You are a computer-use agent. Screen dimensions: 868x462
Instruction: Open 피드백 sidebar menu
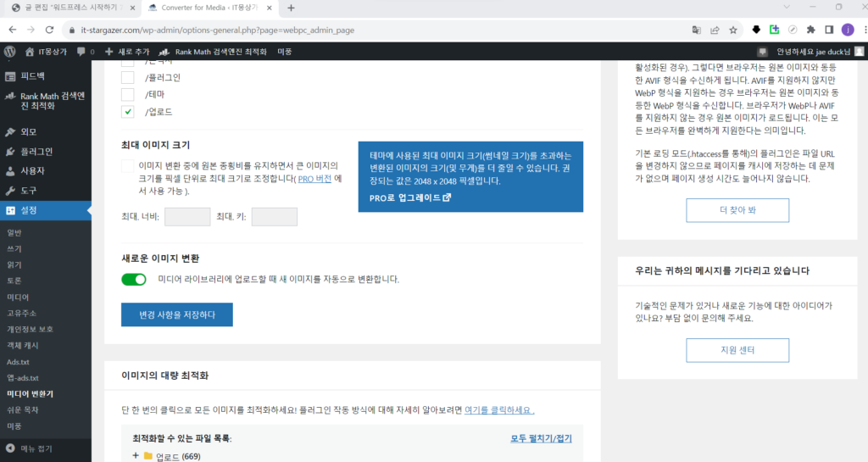point(46,76)
